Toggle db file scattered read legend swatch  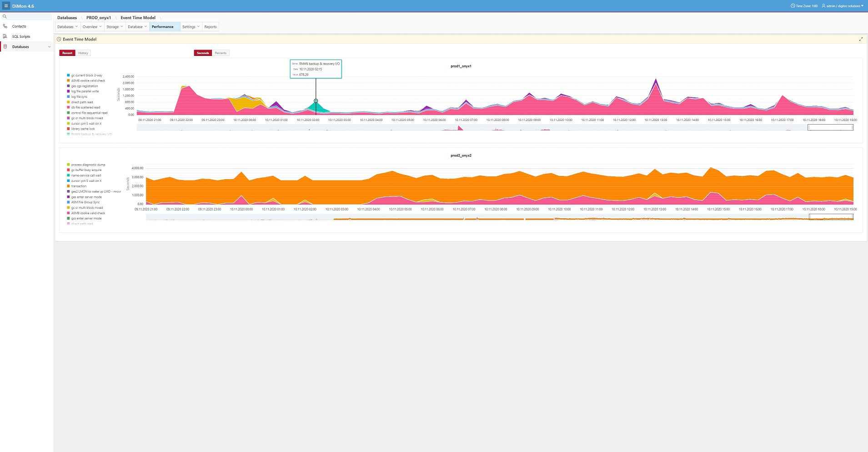pyautogui.click(x=68, y=107)
